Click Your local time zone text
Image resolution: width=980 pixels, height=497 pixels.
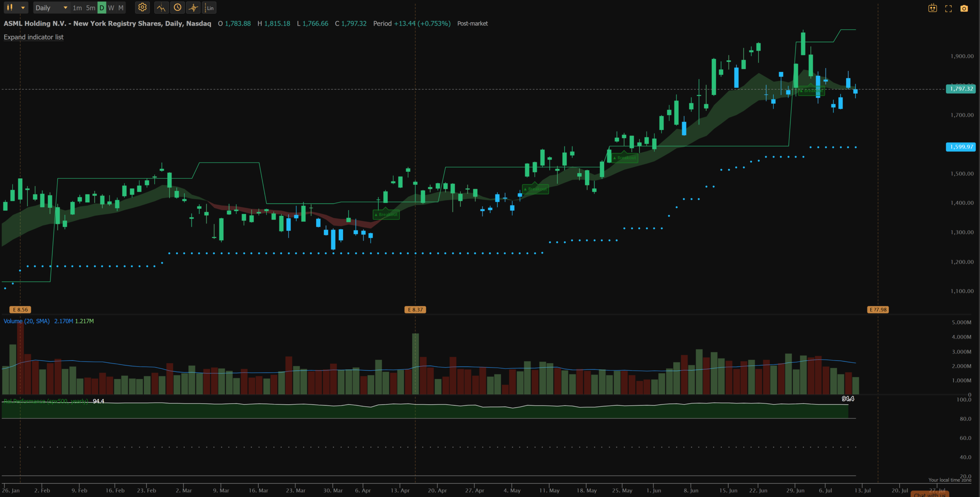950,480
